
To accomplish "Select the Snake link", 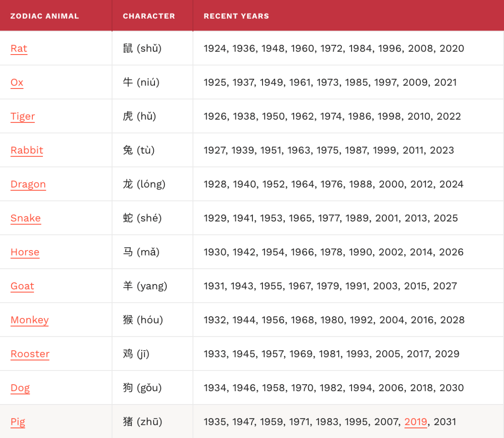I will [x=26, y=219].
